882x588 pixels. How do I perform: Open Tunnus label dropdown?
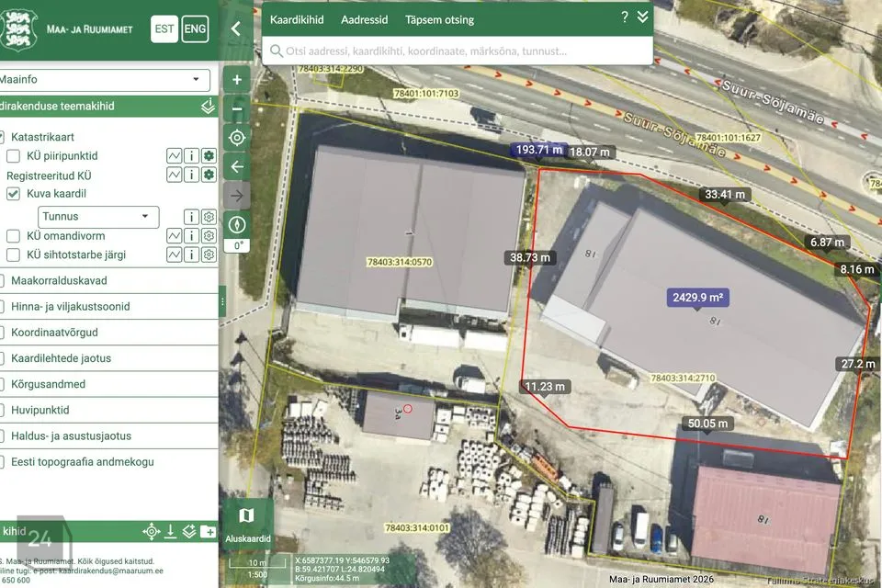point(98,217)
